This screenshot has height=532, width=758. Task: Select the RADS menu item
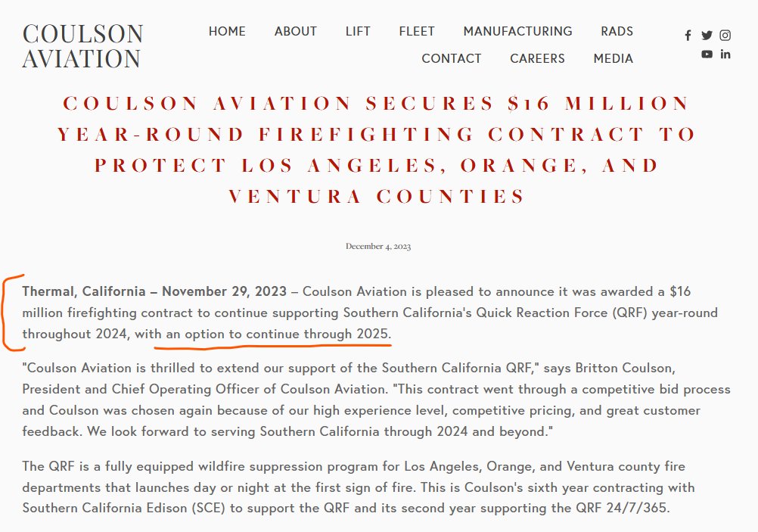pos(617,32)
